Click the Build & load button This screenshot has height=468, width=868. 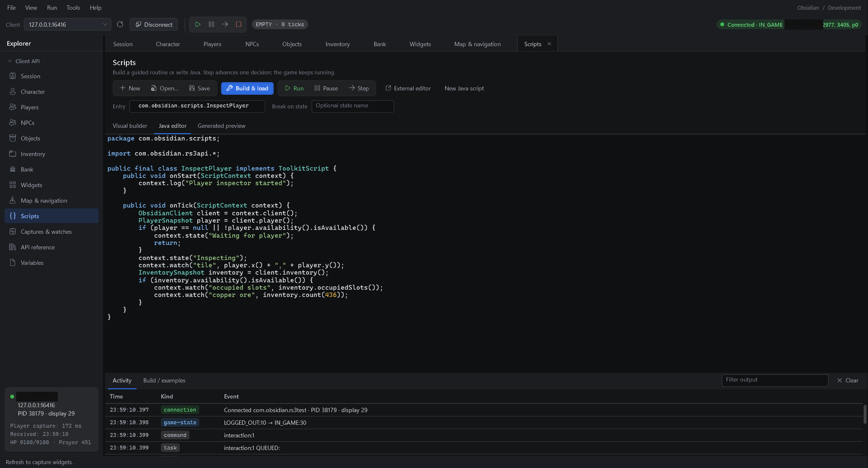tap(247, 88)
